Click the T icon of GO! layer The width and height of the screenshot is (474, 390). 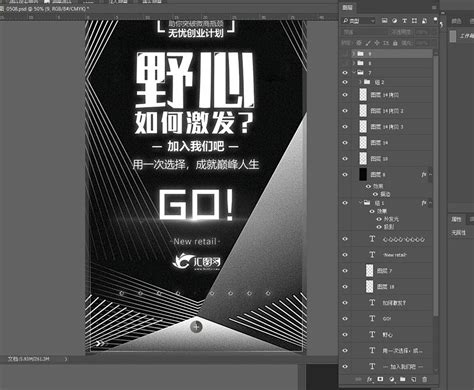pyautogui.click(x=372, y=318)
